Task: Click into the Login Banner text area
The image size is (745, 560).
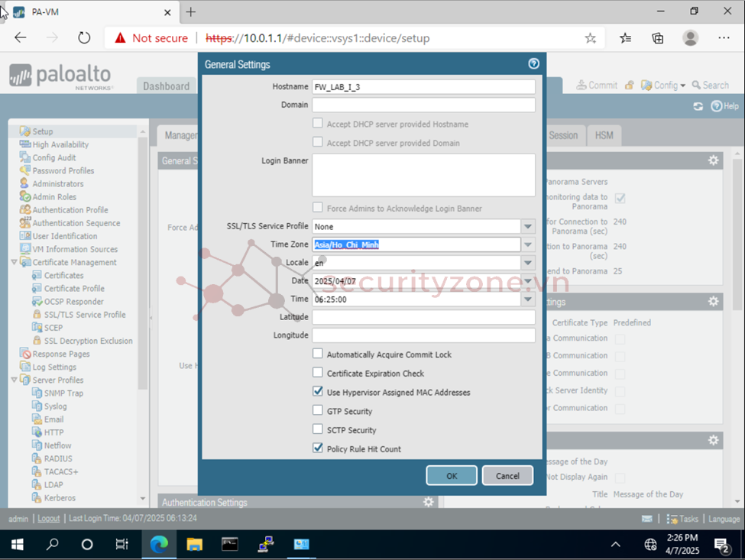Action: click(423, 175)
